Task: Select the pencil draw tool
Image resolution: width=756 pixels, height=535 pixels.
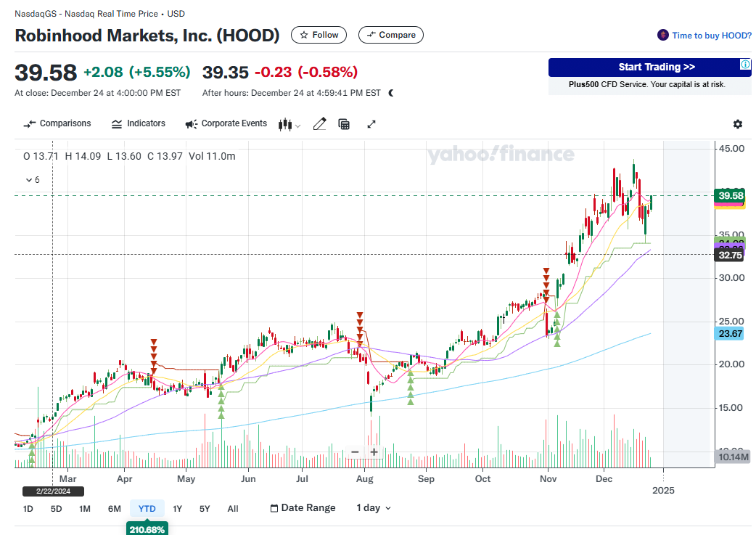Action: (x=319, y=124)
